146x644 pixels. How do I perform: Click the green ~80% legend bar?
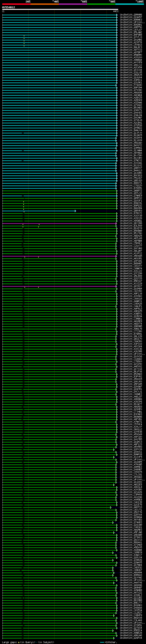(101, 4)
